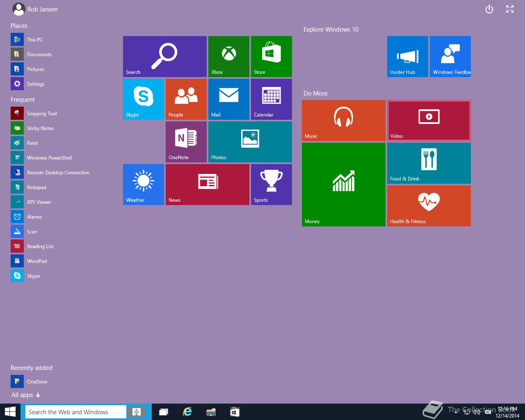This screenshot has width=525, height=420.
Task: Open the Health & Fitness tile
Action: click(x=429, y=206)
